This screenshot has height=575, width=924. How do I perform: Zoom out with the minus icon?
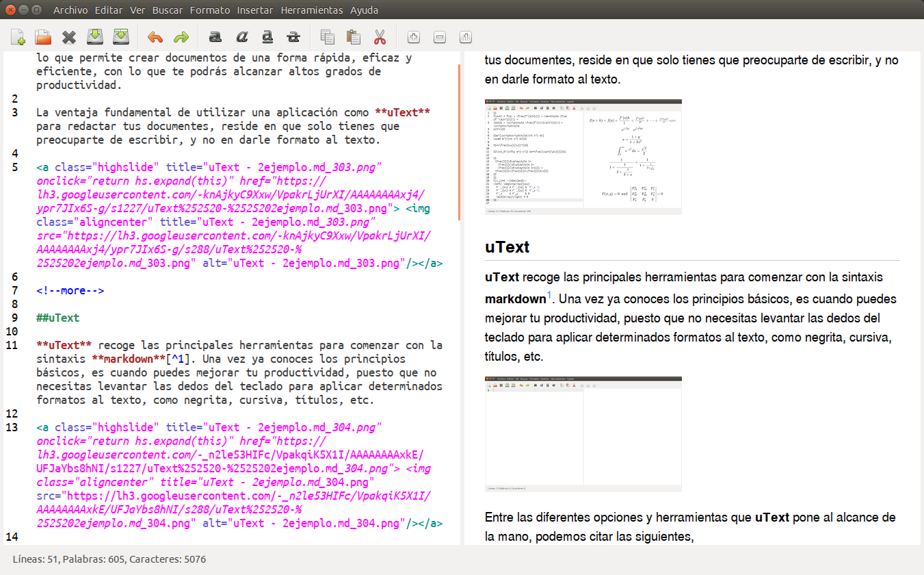[440, 37]
